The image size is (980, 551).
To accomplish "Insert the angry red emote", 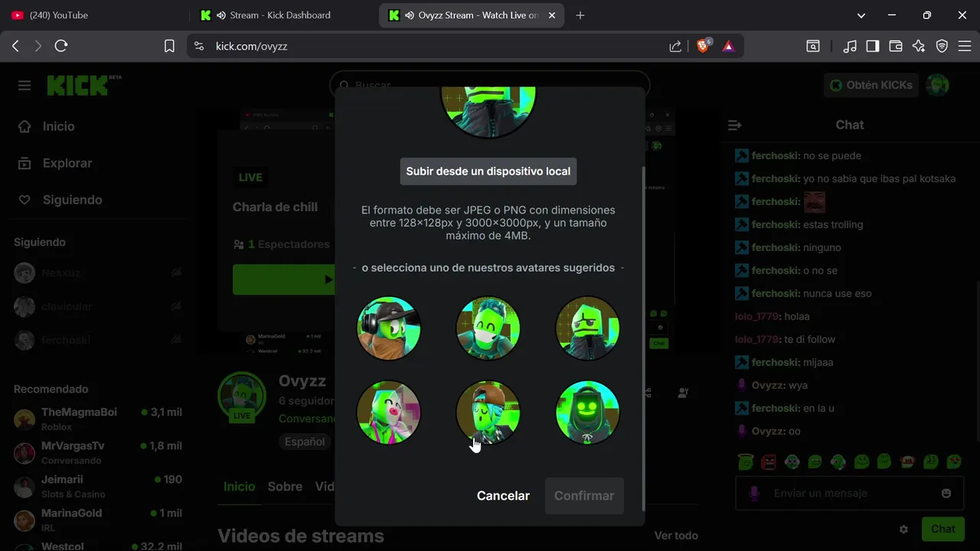I will tap(769, 461).
